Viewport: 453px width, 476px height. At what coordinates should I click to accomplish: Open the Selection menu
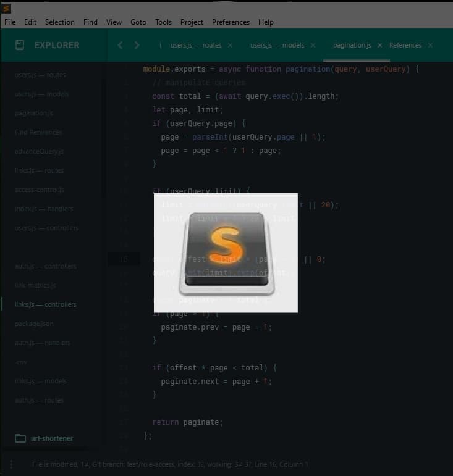(x=59, y=22)
